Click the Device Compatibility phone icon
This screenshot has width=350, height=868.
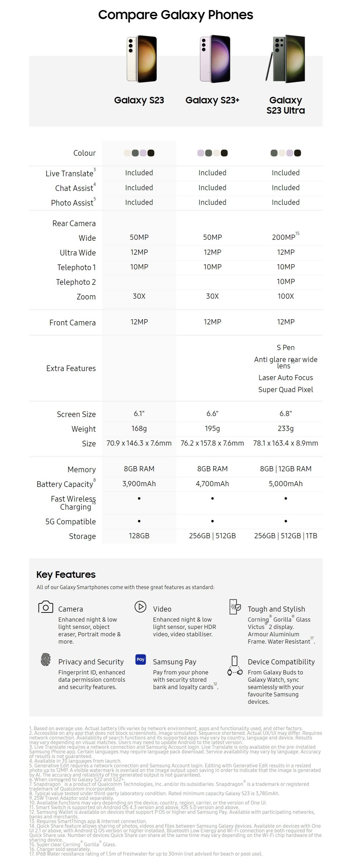[x=235, y=666]
